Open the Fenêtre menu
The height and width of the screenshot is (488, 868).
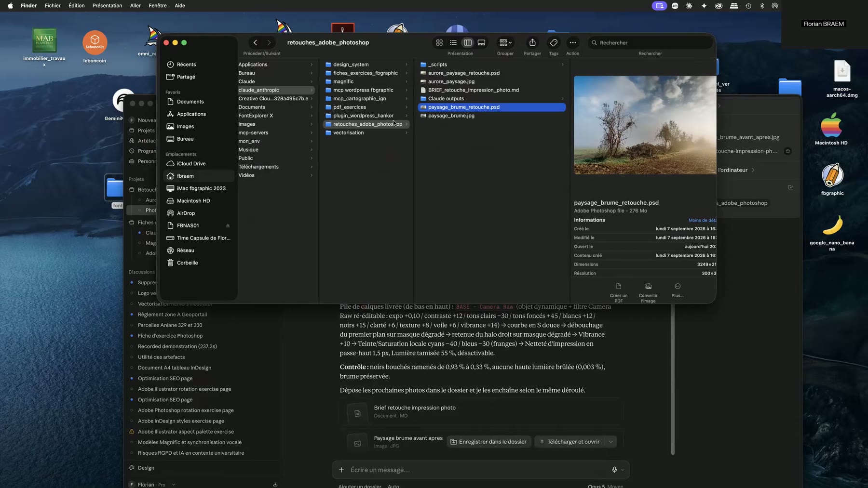tap(158, 6)
